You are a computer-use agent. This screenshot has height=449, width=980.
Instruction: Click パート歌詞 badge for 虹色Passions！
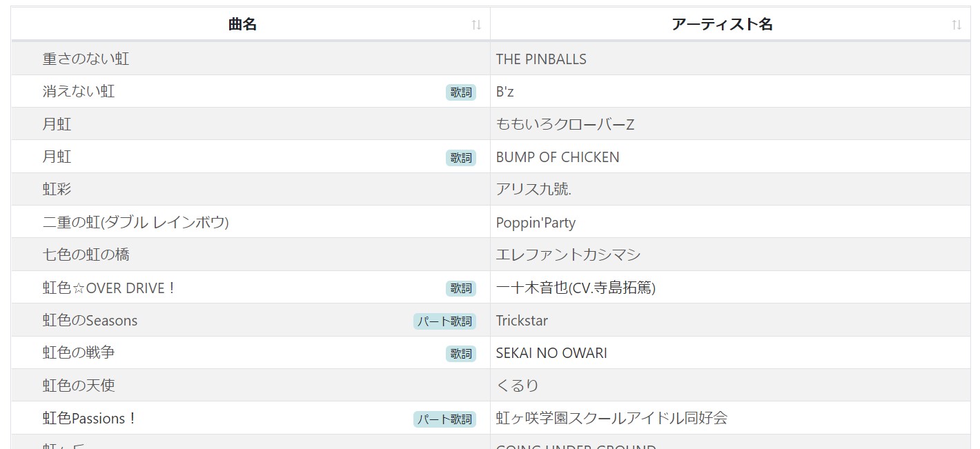pos(444,419)
